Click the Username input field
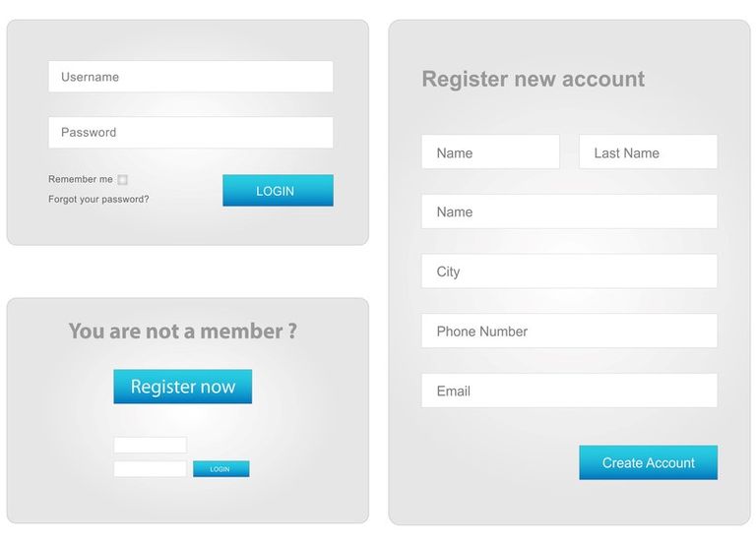Image resolution: width=756 pixels, height=542 pixels. click(x=190, y=77)
